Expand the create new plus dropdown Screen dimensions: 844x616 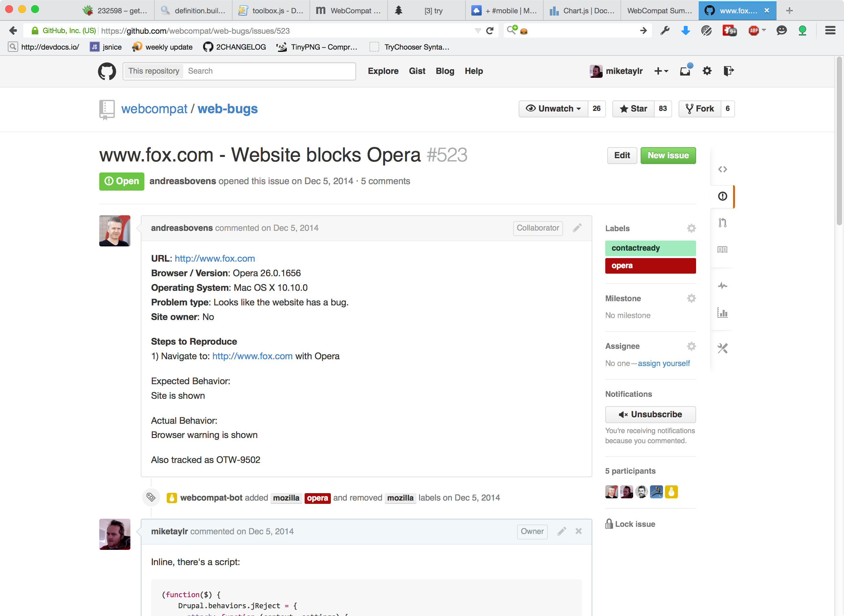point(661,71)
